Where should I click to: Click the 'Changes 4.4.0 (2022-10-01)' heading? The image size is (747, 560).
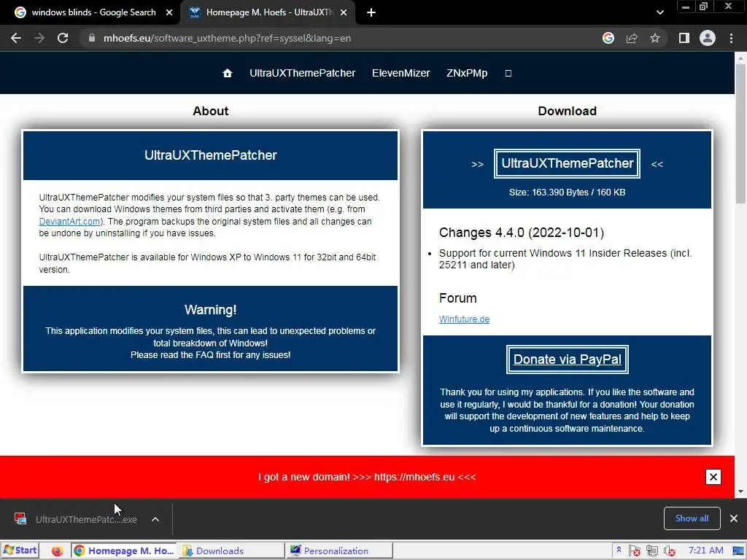tap(521, 233)
